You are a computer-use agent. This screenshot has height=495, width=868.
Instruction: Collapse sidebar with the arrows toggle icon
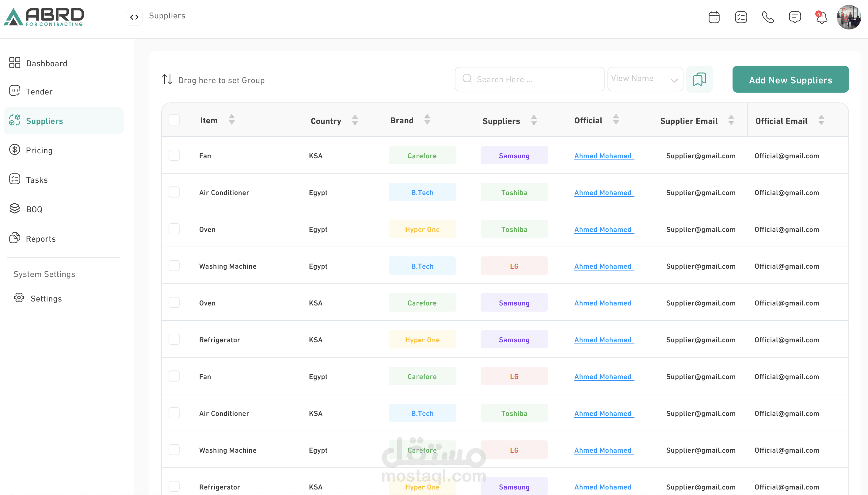click(x=134, y=17)
